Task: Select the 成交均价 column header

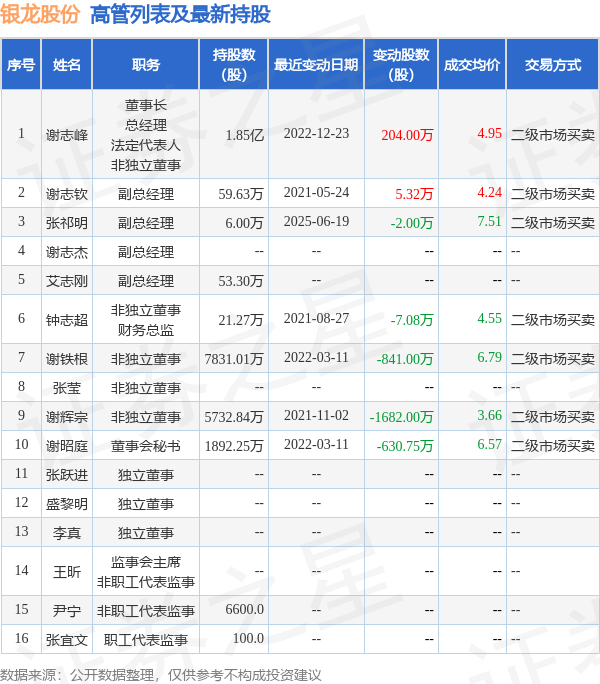Action: [472, 65]
